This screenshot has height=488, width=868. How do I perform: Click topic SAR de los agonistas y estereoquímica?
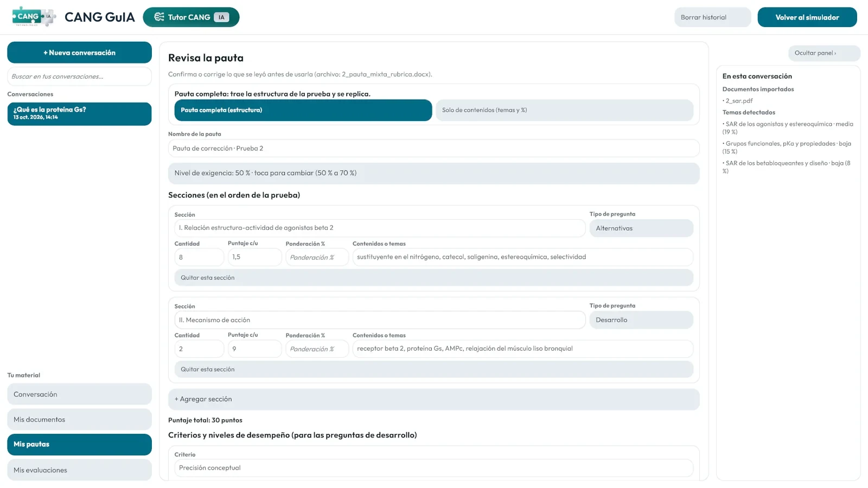point(788,128)
